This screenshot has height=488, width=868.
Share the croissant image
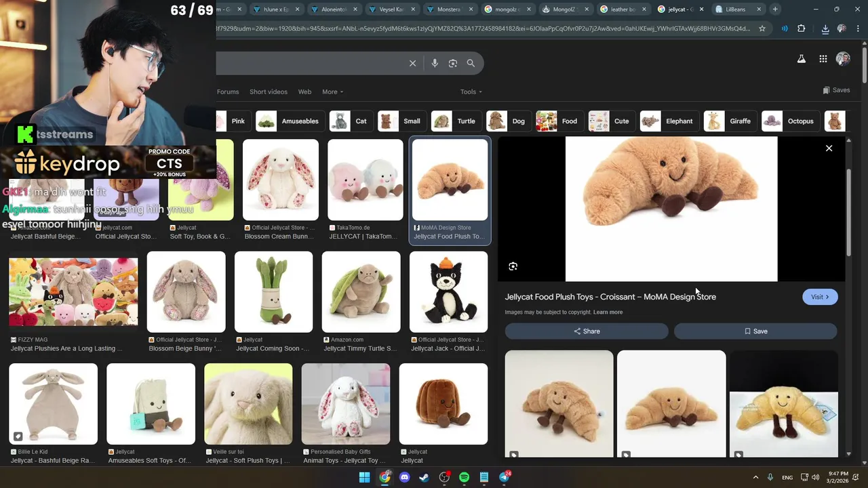tap(587, 331)
